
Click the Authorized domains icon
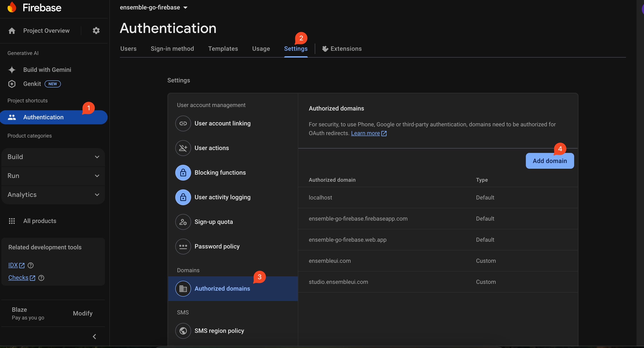pos(183,288)
